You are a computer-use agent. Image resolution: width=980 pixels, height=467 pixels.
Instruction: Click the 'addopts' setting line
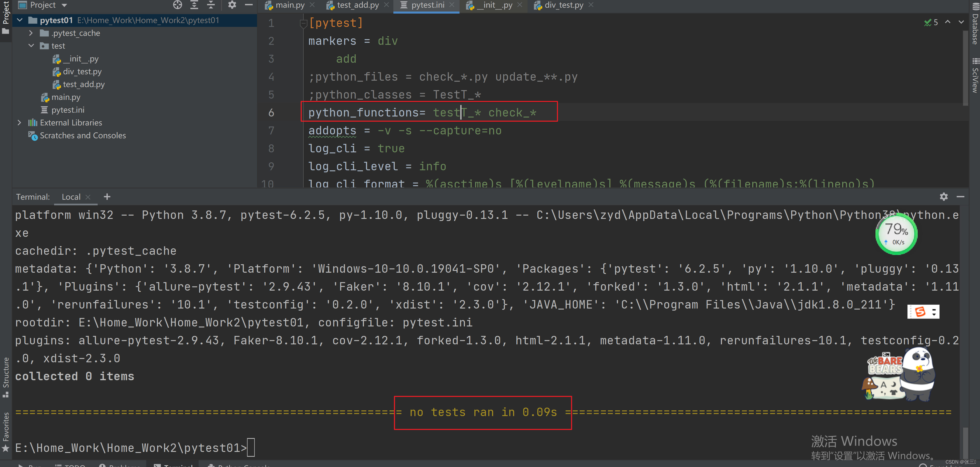(405, 131)
